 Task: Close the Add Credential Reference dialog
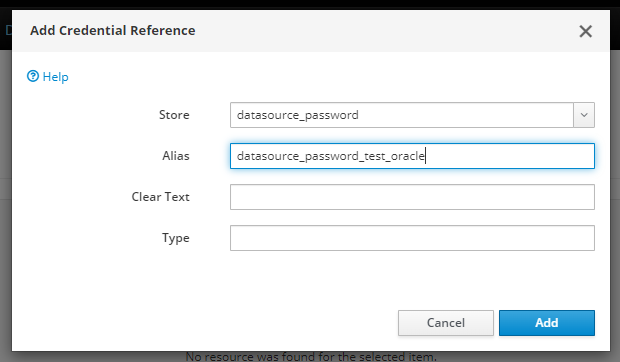pyautogui.click(x=585, y=31)
